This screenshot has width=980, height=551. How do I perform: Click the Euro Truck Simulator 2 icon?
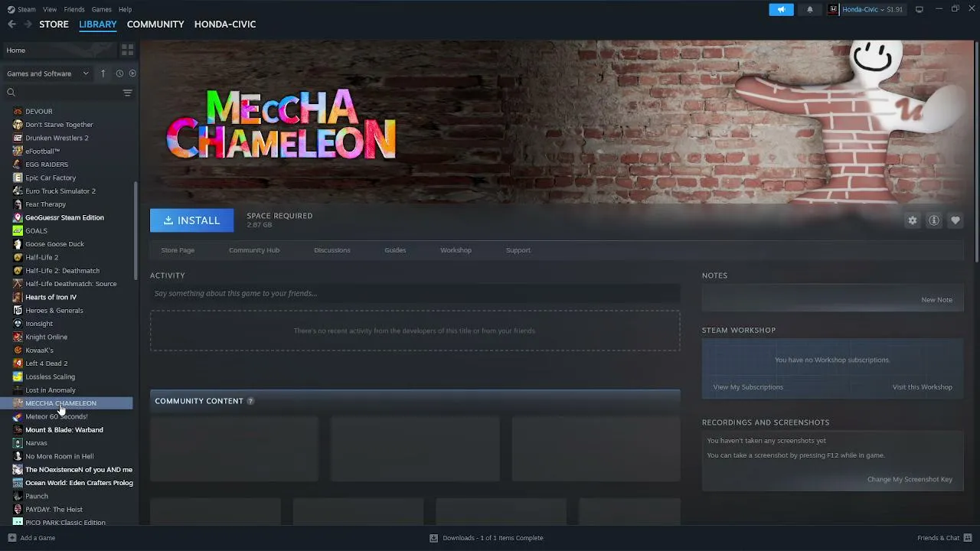[18, 191]
